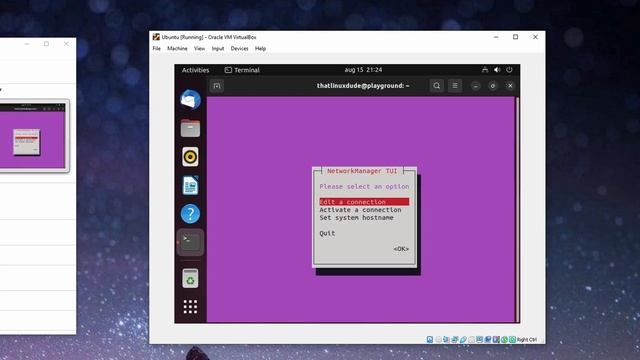Screen dimensions: 640x360
Task: Show Applications grid in the dock
Action: [x=190, y=307]
